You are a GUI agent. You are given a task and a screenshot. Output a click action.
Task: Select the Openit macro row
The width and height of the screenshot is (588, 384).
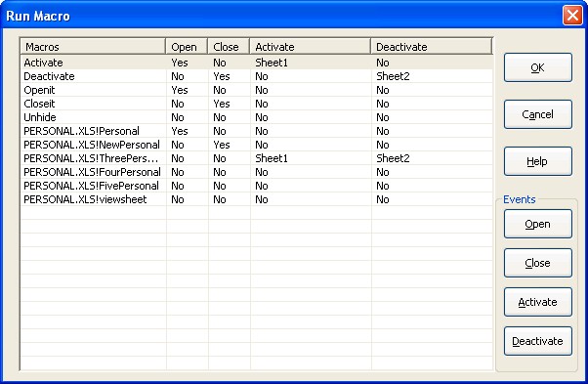257,90
